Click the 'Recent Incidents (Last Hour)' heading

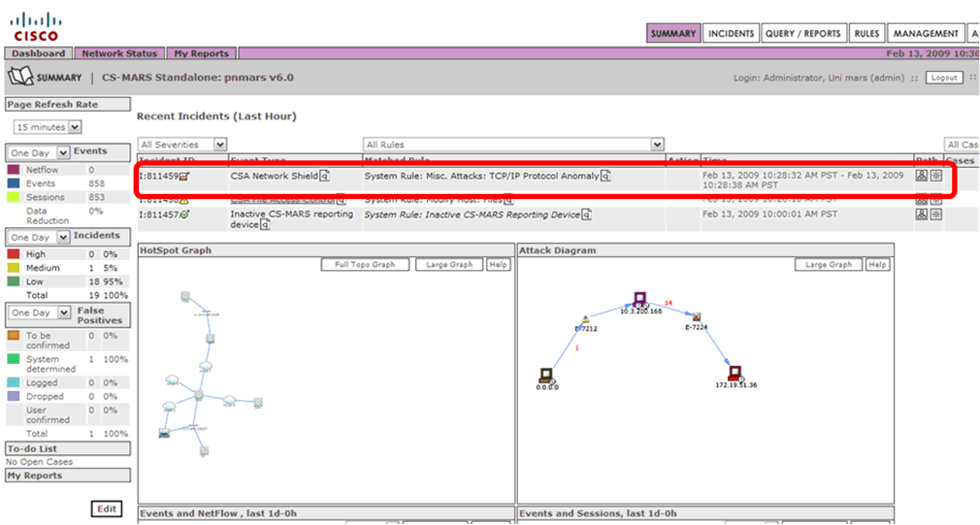pyautogui.click(x=216, y=116)
